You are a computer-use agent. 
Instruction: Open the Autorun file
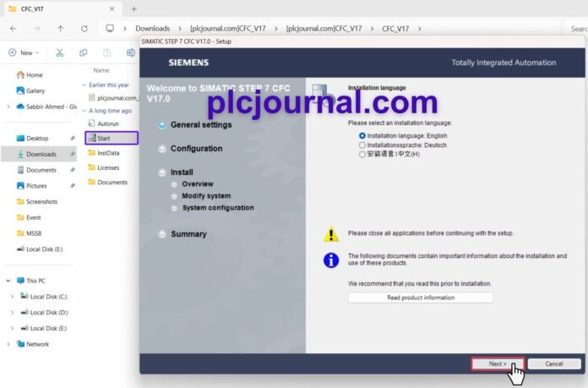107,123
